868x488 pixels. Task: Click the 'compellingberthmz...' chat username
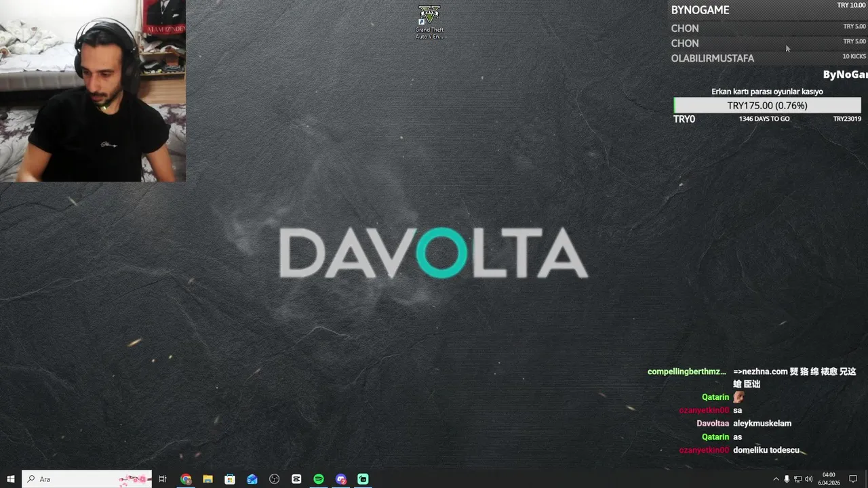pyautogui.click(x=687, y=371)
